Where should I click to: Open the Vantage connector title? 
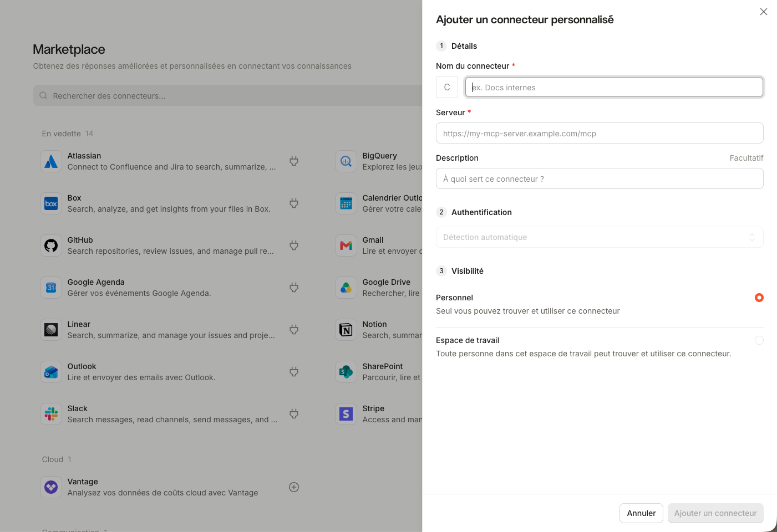[83, 482]
